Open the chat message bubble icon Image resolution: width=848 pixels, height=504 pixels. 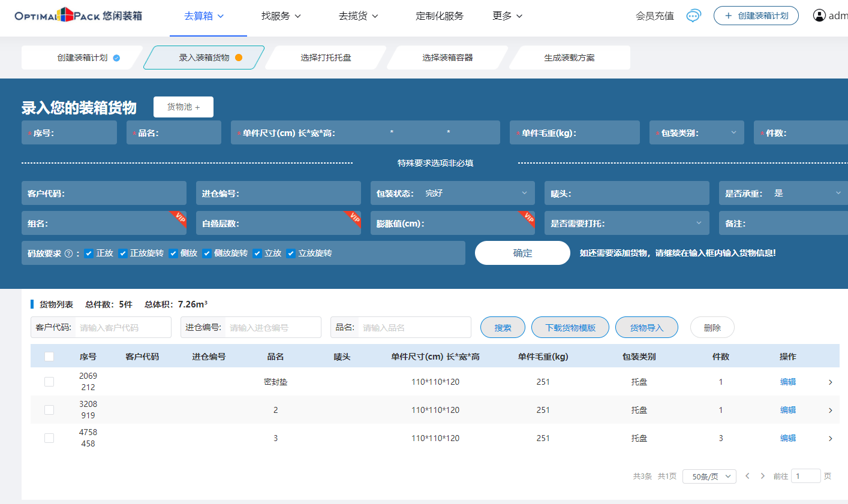tap(693, 16)
